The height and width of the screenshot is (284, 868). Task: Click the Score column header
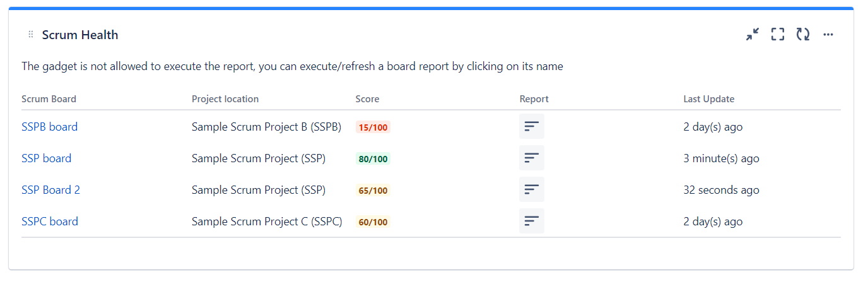[x=367, y=99]
